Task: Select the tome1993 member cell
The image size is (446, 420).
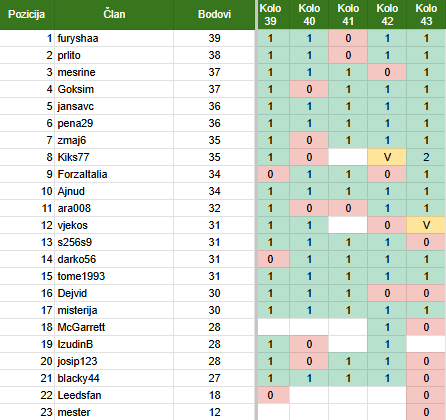Action: (114, 276)
